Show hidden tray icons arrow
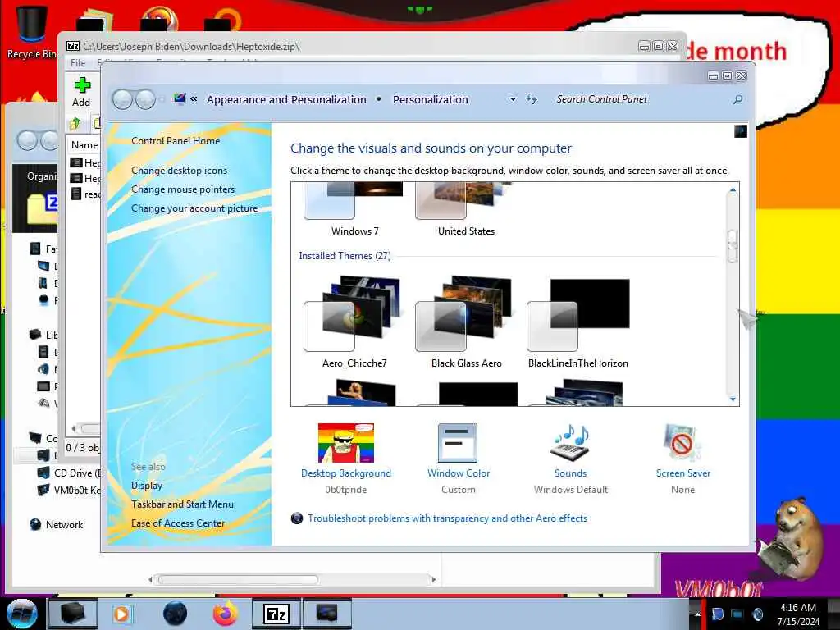This screenshot has width=840, height=630. tap(697, 614)
